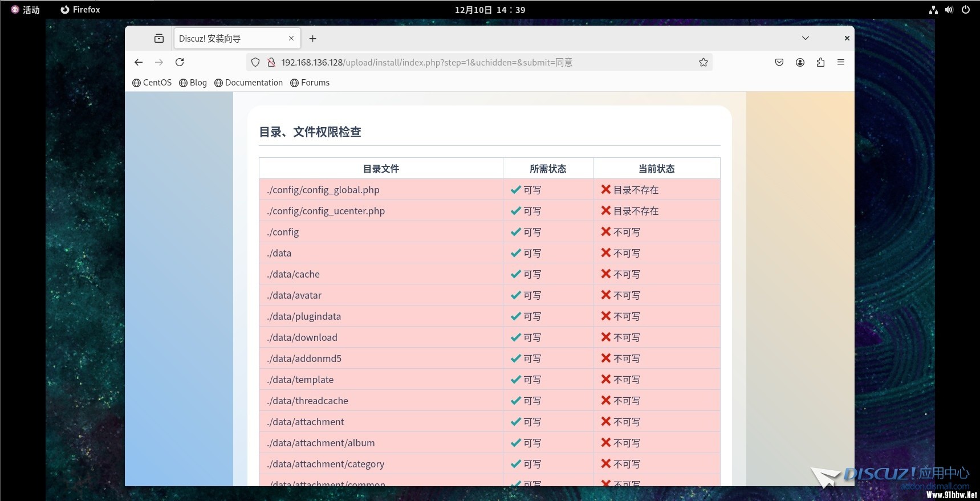Image resolution: width=980 pixels, height=501 pixels.
Task: Open the Documentation bookmark
Action: 249,83
